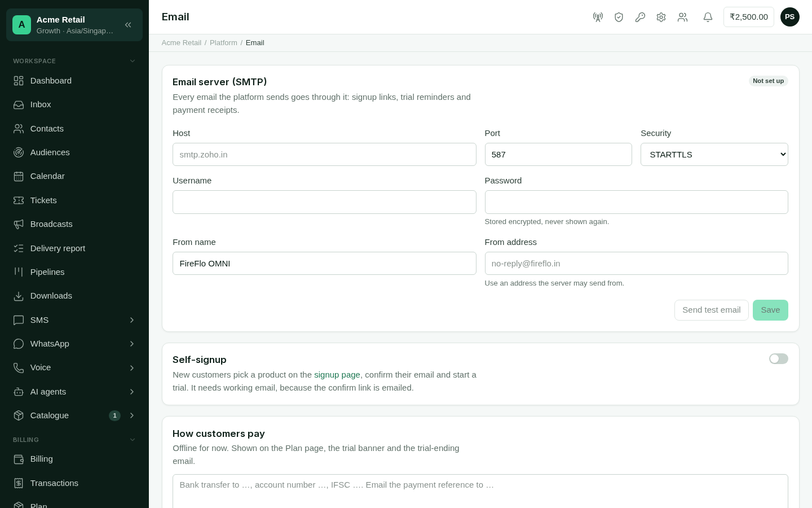Open the Delivery report page
812x508 pixels.
74,248
